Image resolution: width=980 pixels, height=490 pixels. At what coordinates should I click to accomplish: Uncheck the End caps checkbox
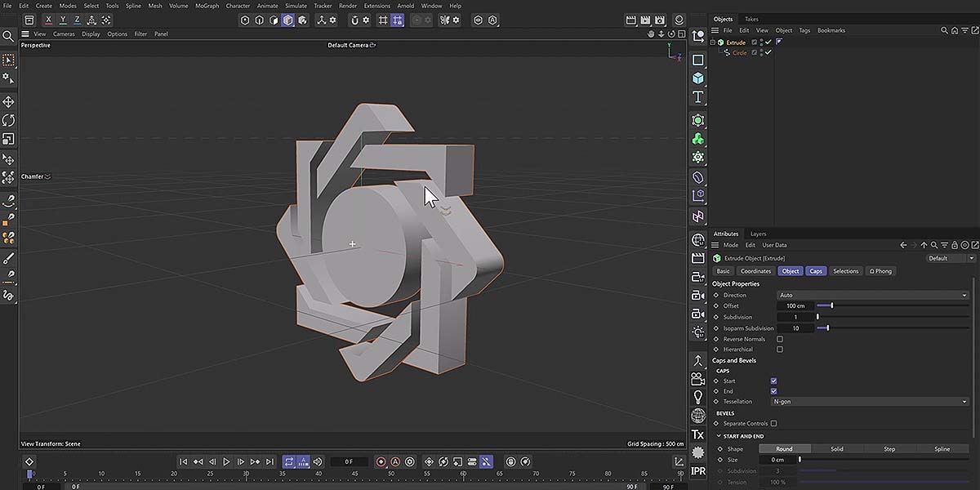click(773, 391)
